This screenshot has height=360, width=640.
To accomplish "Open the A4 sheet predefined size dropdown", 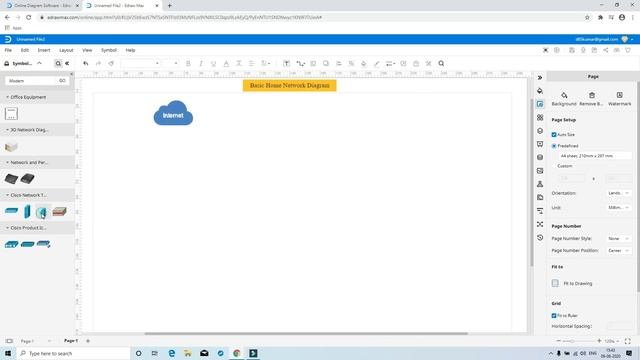I will 594,156.
